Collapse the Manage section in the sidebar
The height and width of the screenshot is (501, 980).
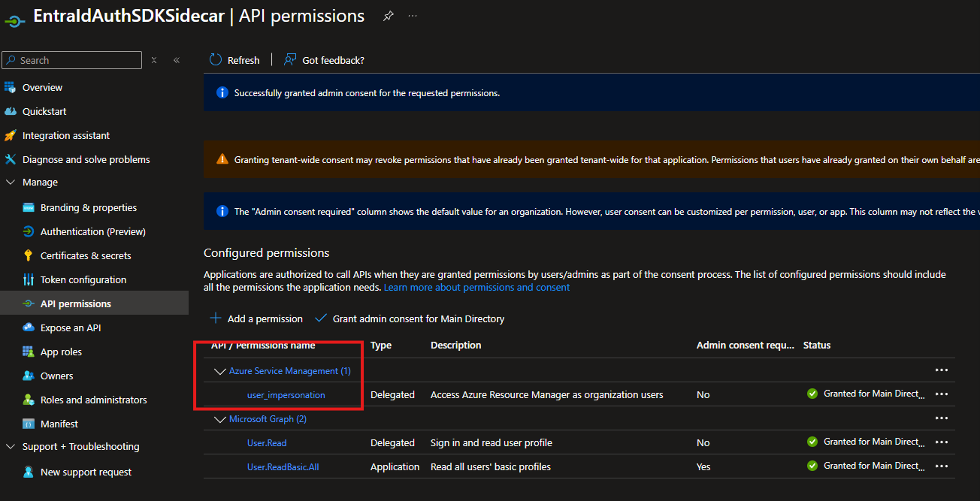click(x=11, y=182)
